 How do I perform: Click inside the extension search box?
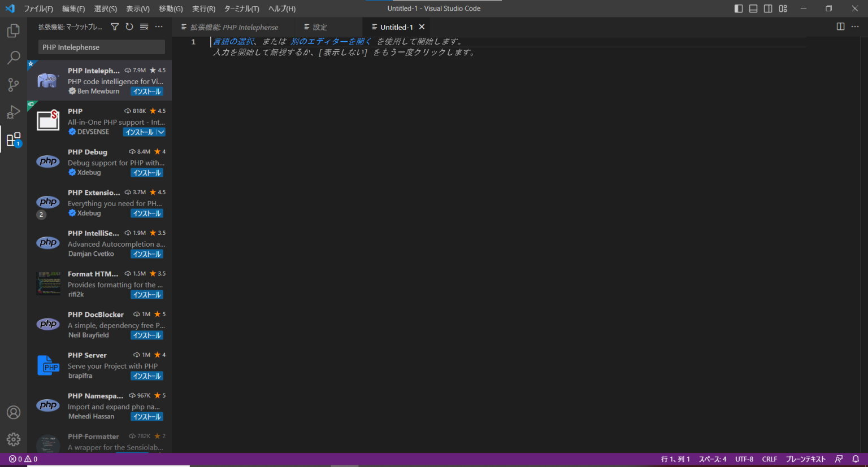(101, 47)
